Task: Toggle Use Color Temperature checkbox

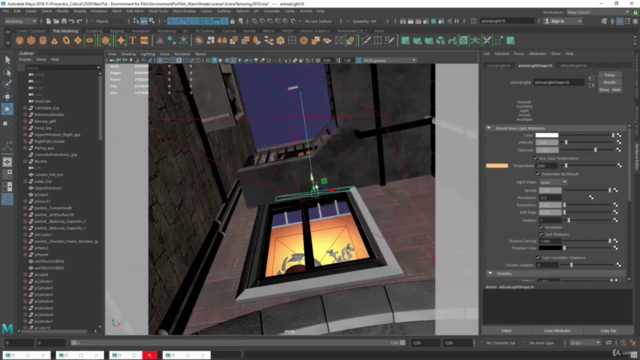Action: coord(536,158)
